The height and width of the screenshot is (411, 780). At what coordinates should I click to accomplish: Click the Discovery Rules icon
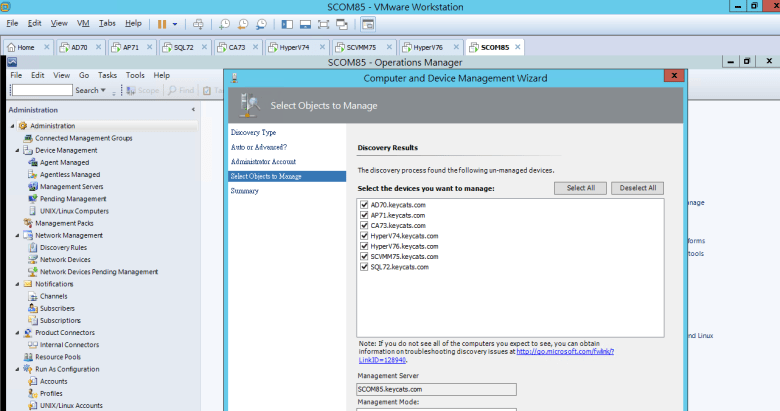point(33,247)
